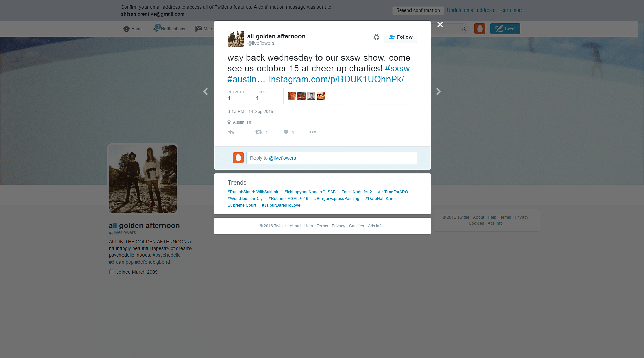The width and height of the screenshot is (644, 358).
Task: Click the more options ellipsis on the tweet
Action: [x=312, y=132]
